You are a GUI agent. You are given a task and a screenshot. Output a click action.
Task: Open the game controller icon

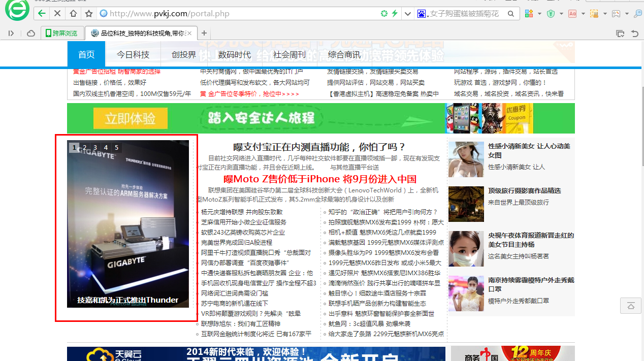616,14
